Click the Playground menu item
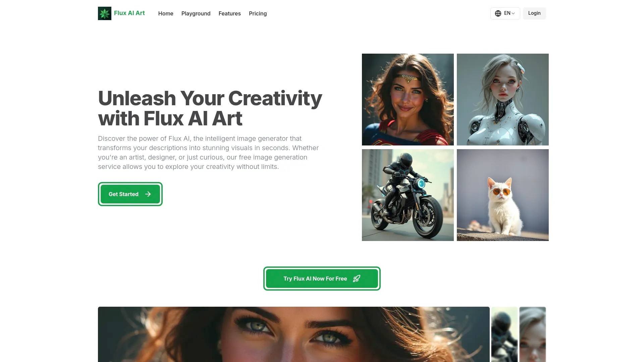This screenshot has width=644, height=362. click(x=196, y=13)
